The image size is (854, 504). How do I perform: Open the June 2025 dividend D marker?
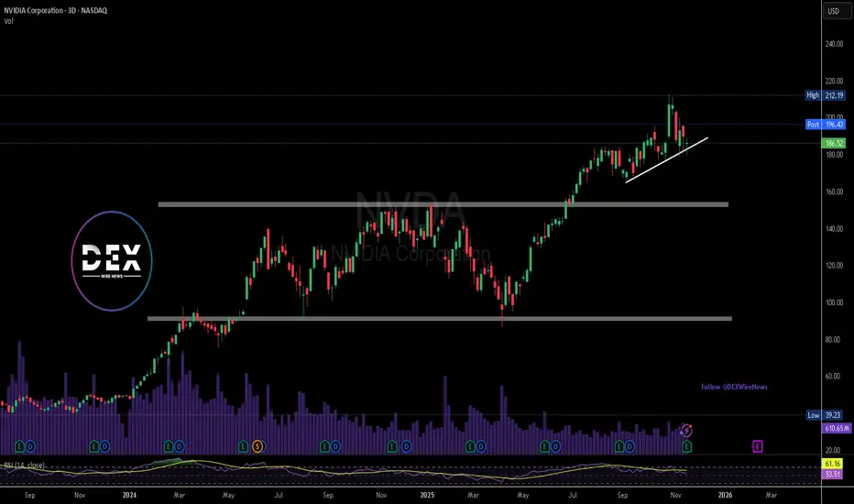(x=555, y=447)
